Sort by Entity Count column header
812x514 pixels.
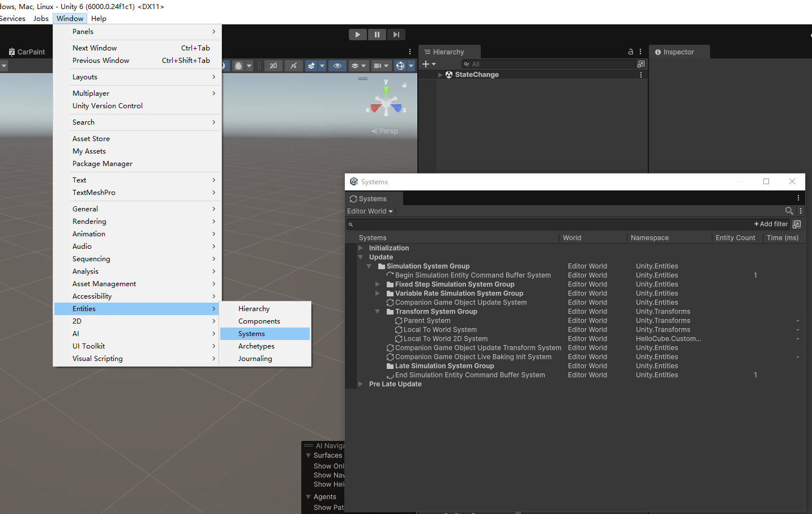(735, 238)
